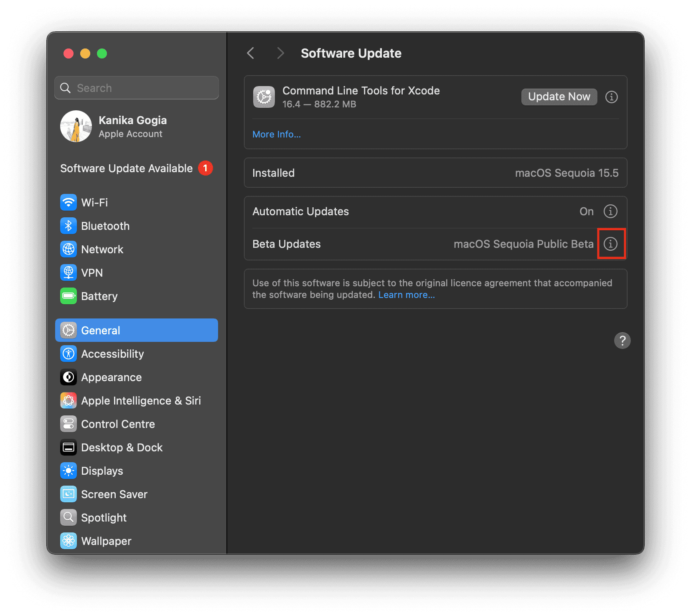This screenshot has width=691, height=616.
Task: Maximize window with green button
Action: tap(102, 53)
